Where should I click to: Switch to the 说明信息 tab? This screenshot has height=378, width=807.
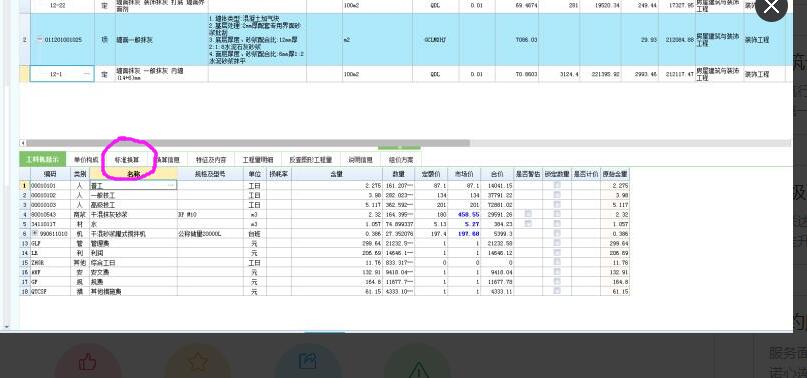[x=360, y=160]
